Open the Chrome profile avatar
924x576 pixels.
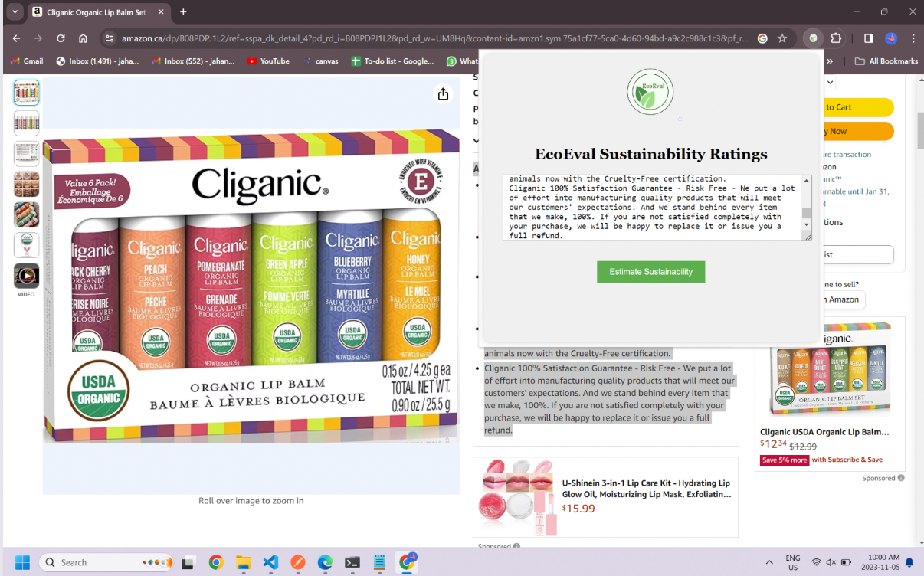pos(891,38)
